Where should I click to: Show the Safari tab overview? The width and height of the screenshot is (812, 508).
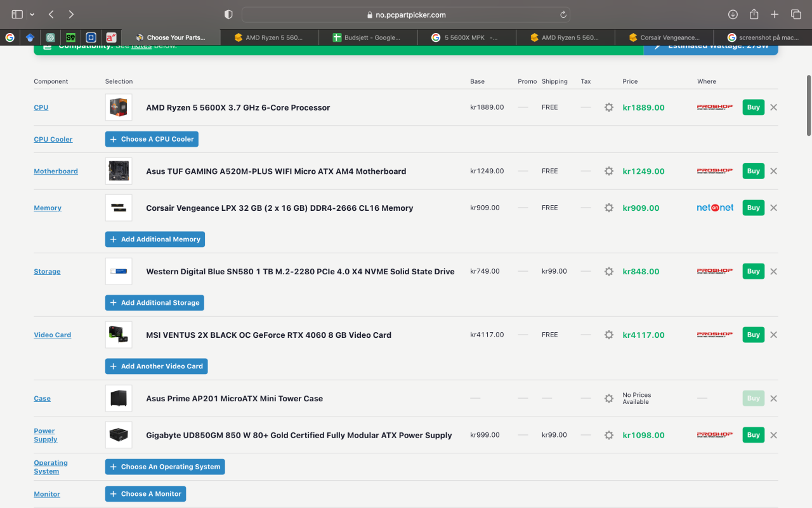[x=796, y=14]
